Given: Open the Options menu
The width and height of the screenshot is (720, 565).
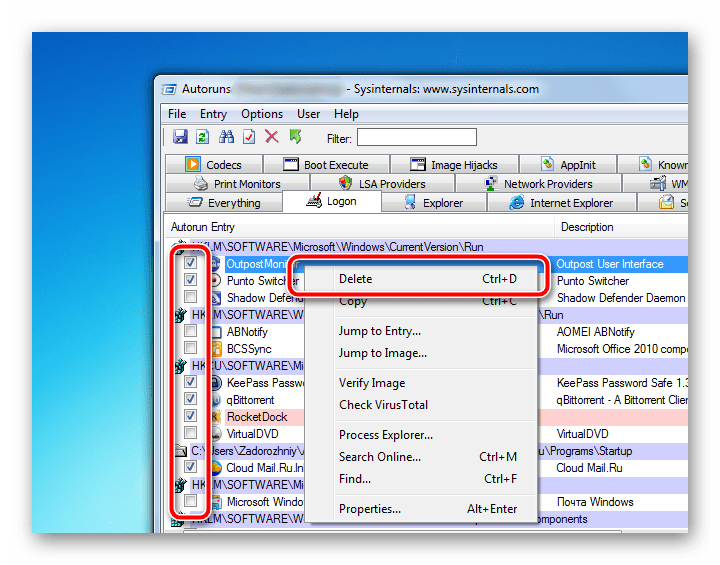Looking at the screenshot, I should [262, 114].
